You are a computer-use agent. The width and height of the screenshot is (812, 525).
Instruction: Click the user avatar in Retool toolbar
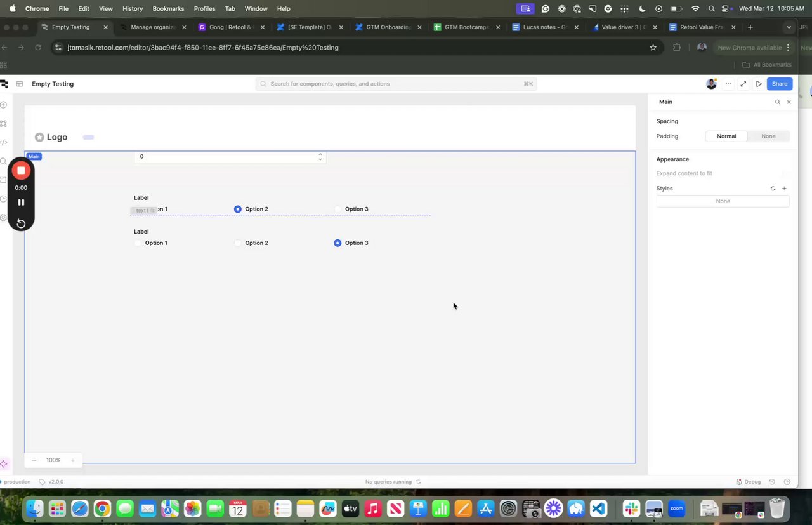(x=711, y=84)
